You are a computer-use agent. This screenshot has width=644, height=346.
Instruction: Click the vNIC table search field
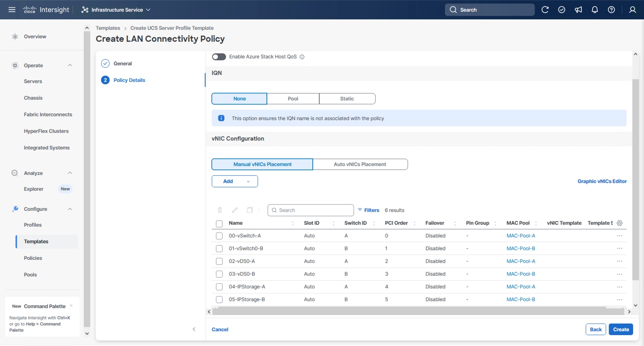(310, 210)
